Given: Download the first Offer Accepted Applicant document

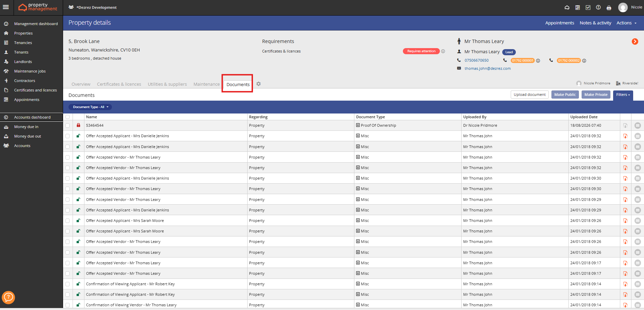Looking at the screenshot, I should 625,136.
